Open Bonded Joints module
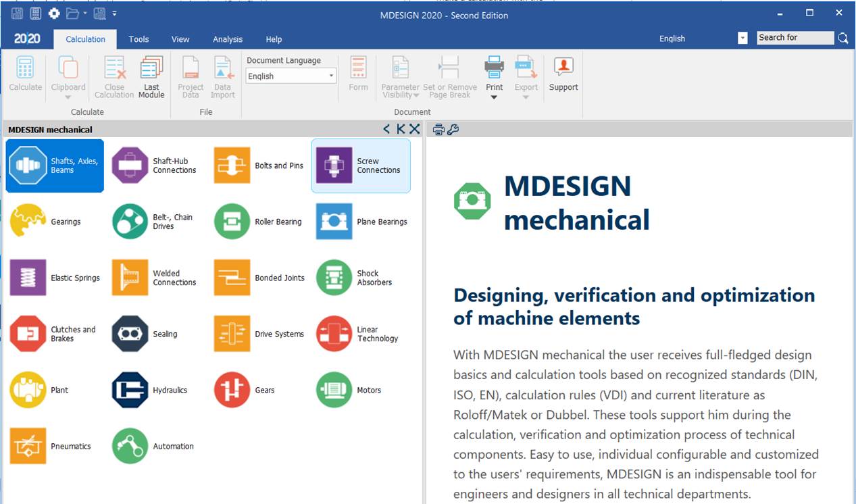 click(259, 278)
